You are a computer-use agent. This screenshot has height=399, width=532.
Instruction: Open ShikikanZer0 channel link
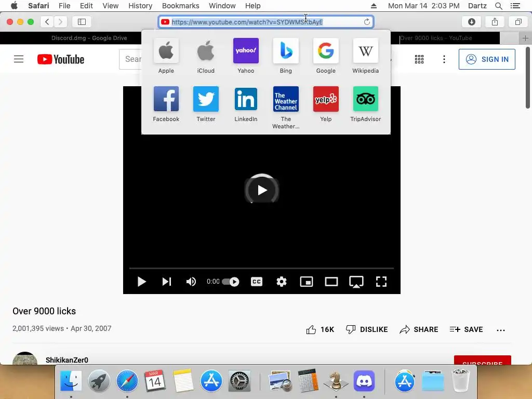(67, 360)
